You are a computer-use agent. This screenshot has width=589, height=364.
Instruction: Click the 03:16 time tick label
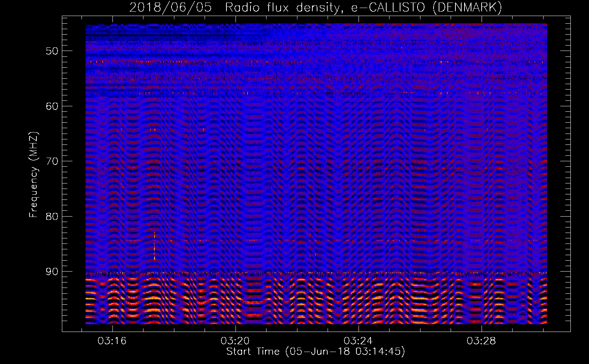[112, 341]
